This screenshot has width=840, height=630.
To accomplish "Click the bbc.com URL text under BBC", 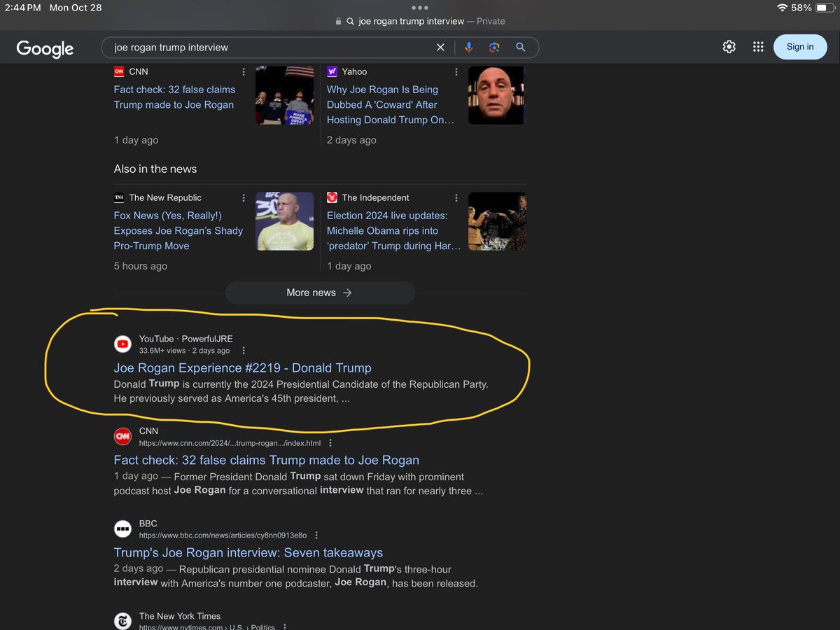I will (x=223, y=535).
